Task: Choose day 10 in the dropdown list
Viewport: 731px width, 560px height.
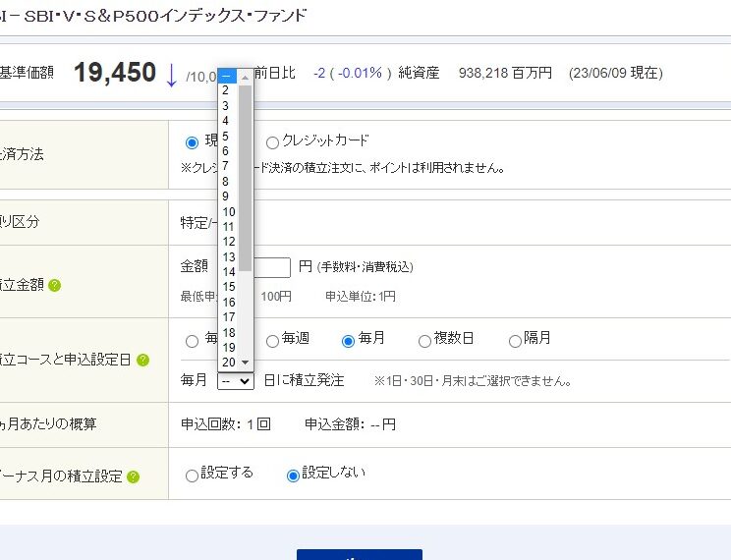Action: coord(228,211)
